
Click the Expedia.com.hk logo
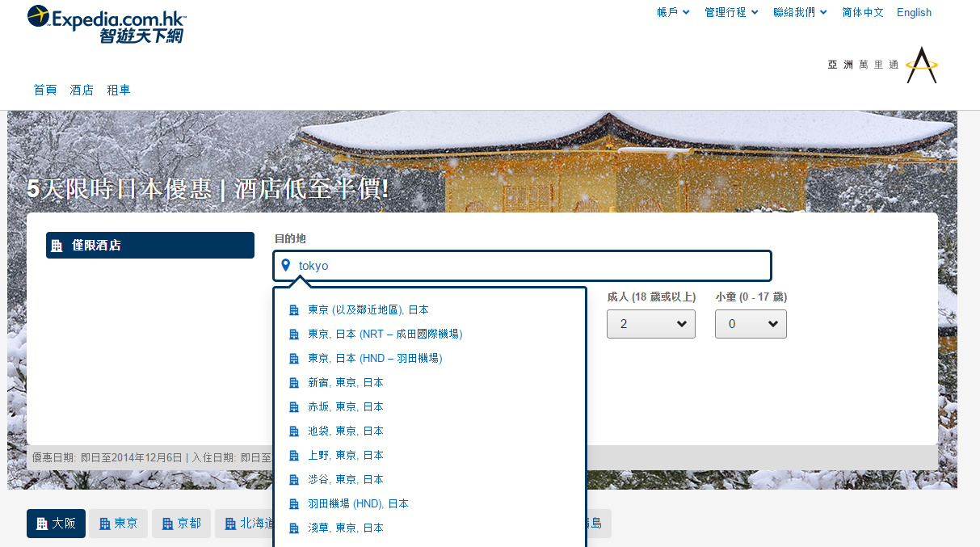107,24
